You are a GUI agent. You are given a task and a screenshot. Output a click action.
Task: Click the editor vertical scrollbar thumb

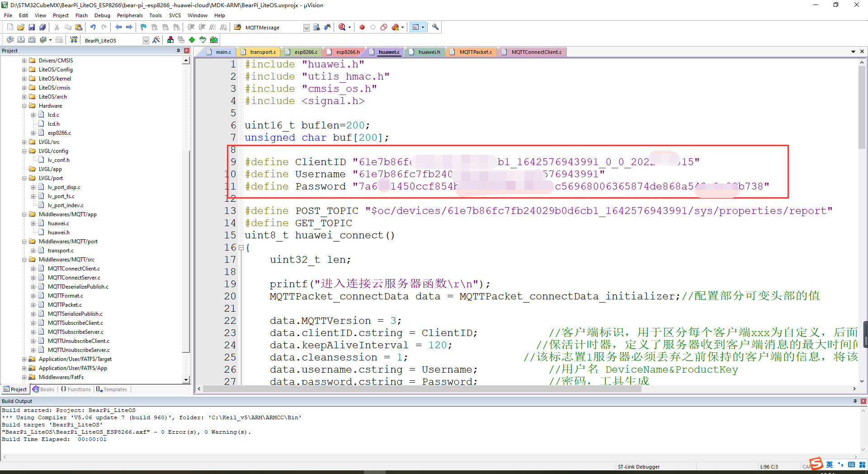pos(862,108)
